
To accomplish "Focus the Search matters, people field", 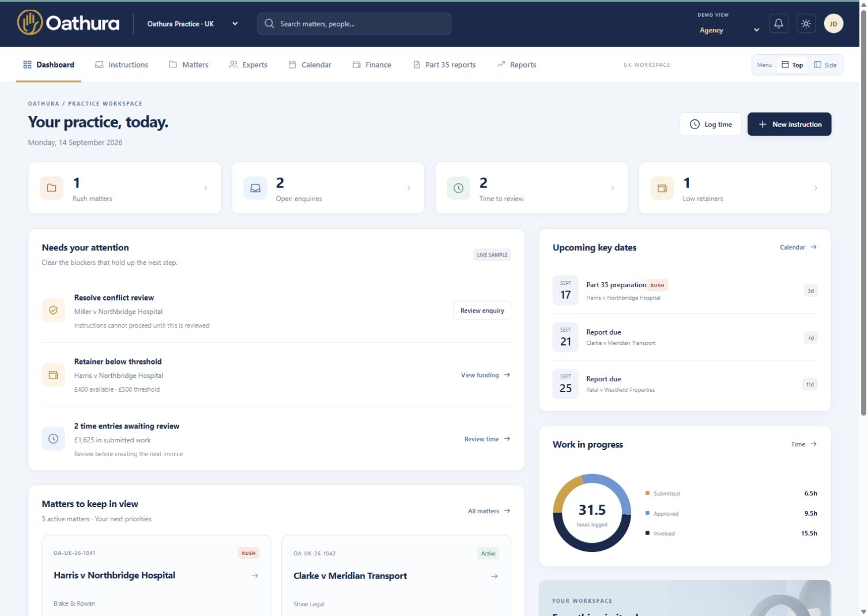I will (354, 24).
